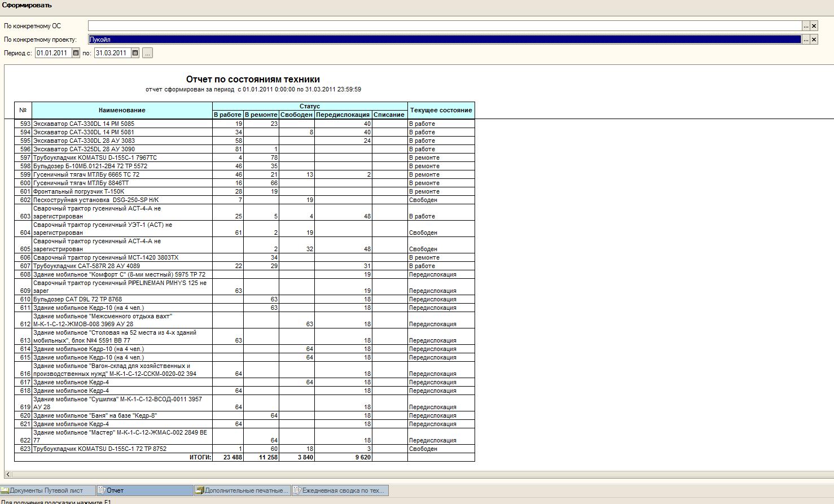Focus the По конкретному ОС input field
The height and width of the screenshot is (504, 834).
coord(445,26)
